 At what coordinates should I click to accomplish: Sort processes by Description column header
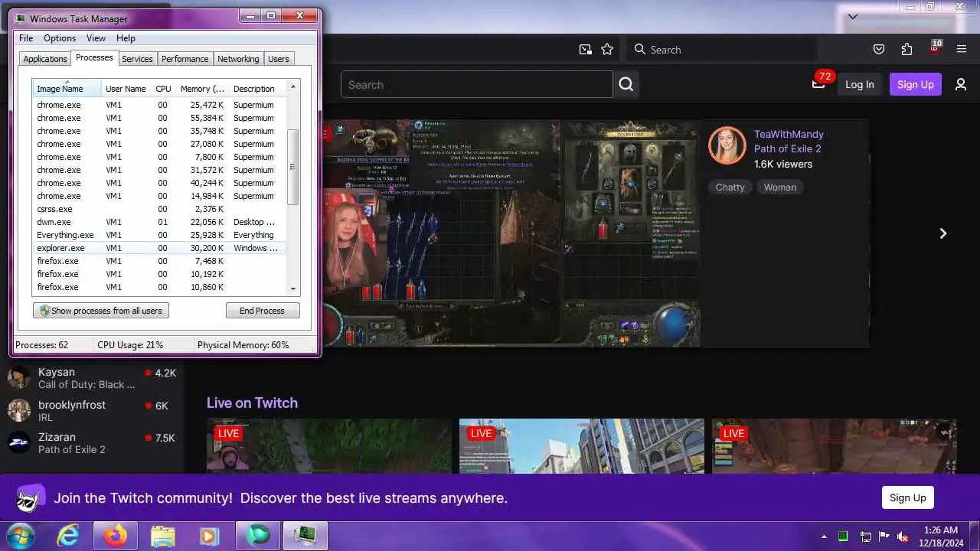coord(257,89)
